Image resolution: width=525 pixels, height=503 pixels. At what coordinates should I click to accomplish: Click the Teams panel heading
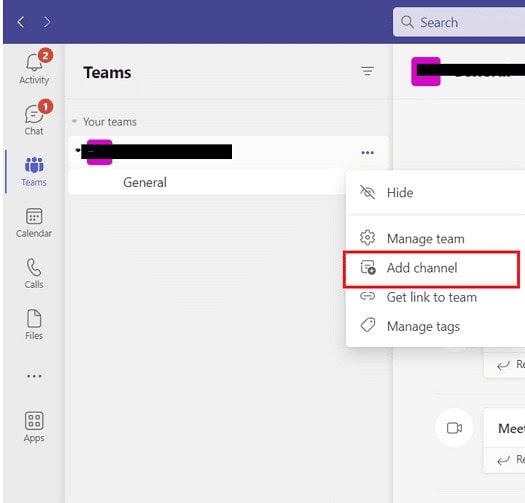coord(107,72)
